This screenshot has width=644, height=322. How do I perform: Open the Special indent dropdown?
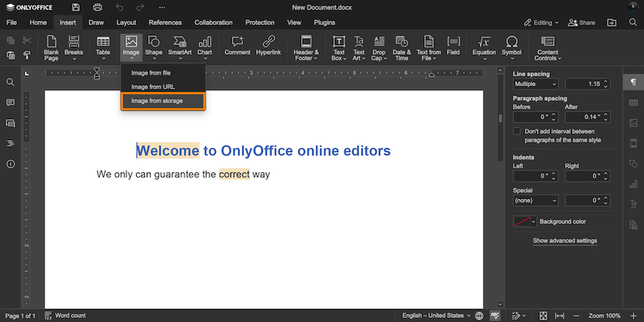coord(535,200)
